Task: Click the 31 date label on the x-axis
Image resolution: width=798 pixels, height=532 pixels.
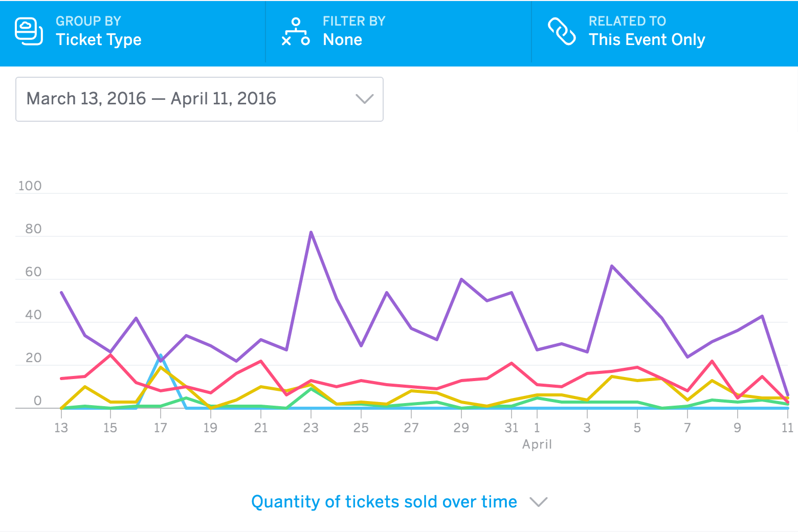Action: [512, 428]
